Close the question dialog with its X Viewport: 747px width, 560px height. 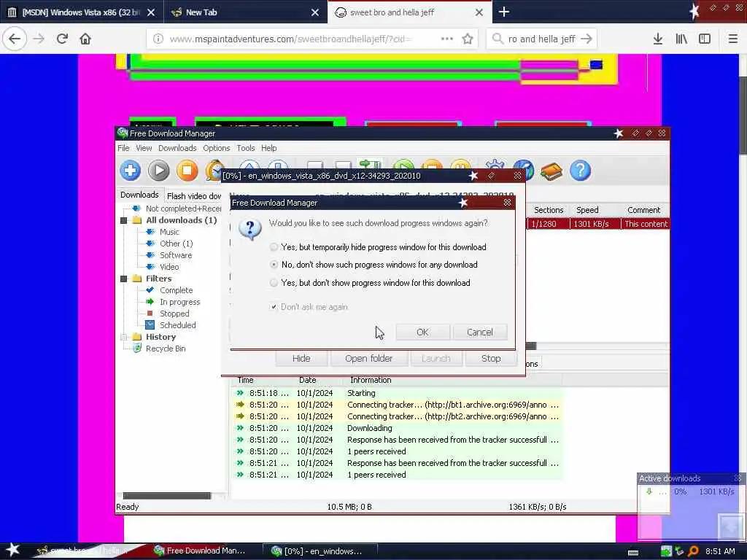point(508,203)
